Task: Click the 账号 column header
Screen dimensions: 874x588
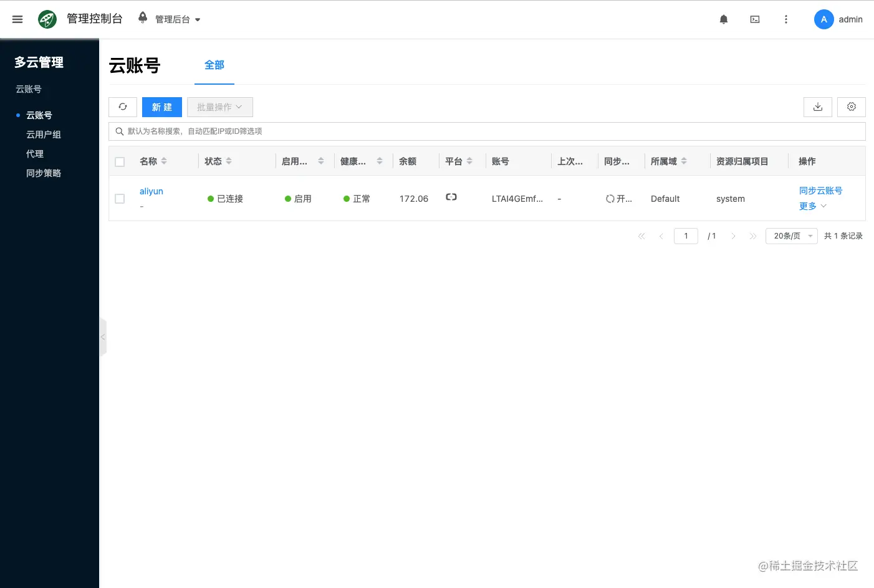Action: coord(501,161)
